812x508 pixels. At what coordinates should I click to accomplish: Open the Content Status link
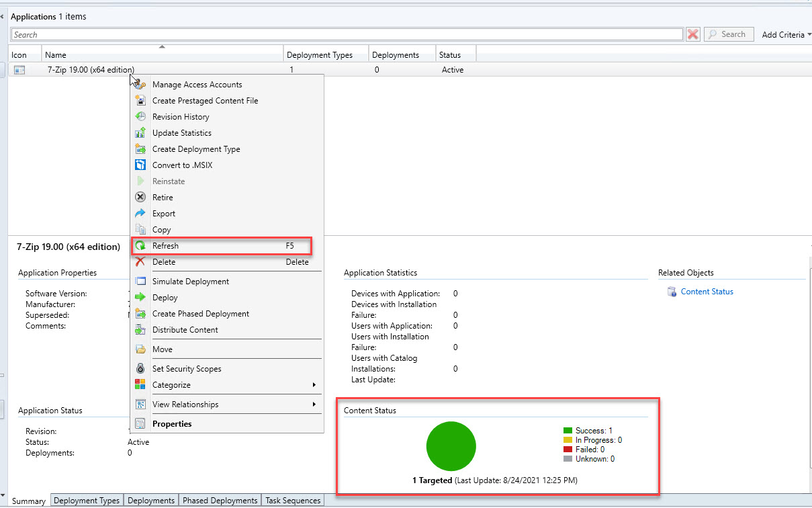[x=707, y=292]
